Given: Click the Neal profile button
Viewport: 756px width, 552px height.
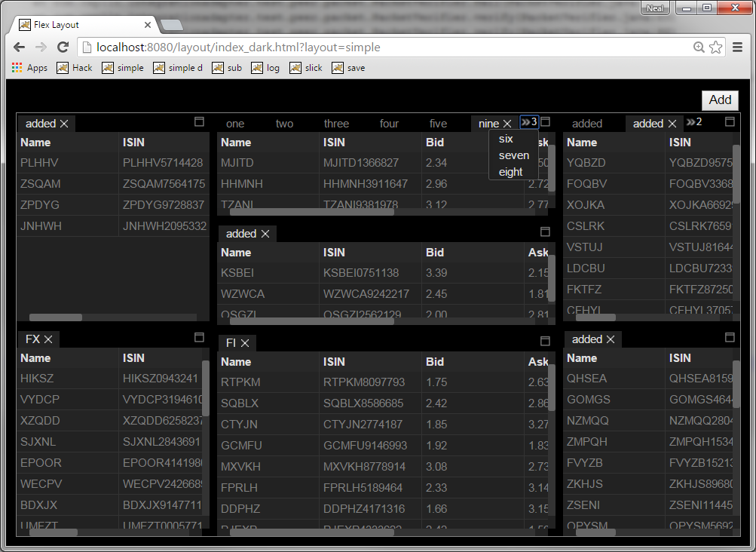Looking at the screenshot, I should [x=655, y=8].
